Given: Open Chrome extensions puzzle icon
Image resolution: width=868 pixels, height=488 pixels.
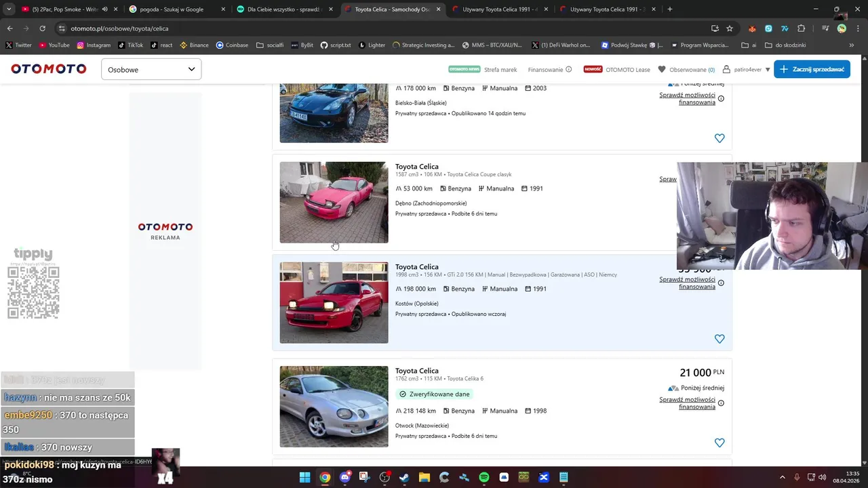Looking at the screenshot, I should [x=801, y=28].
